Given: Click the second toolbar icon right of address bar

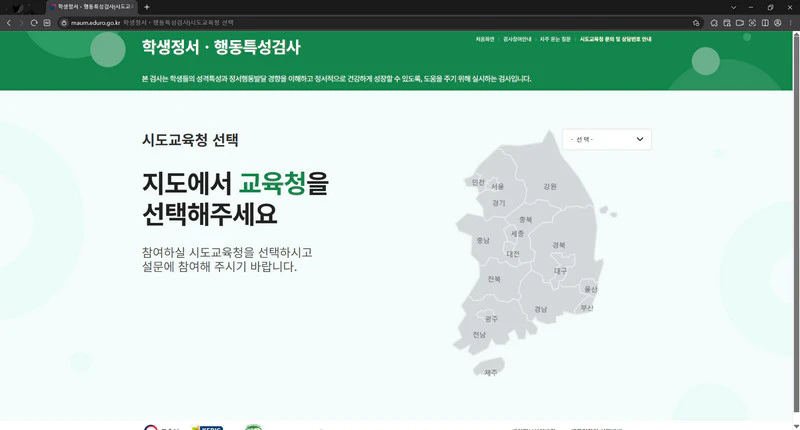Looking at the screenshot, I should [727, 22].
